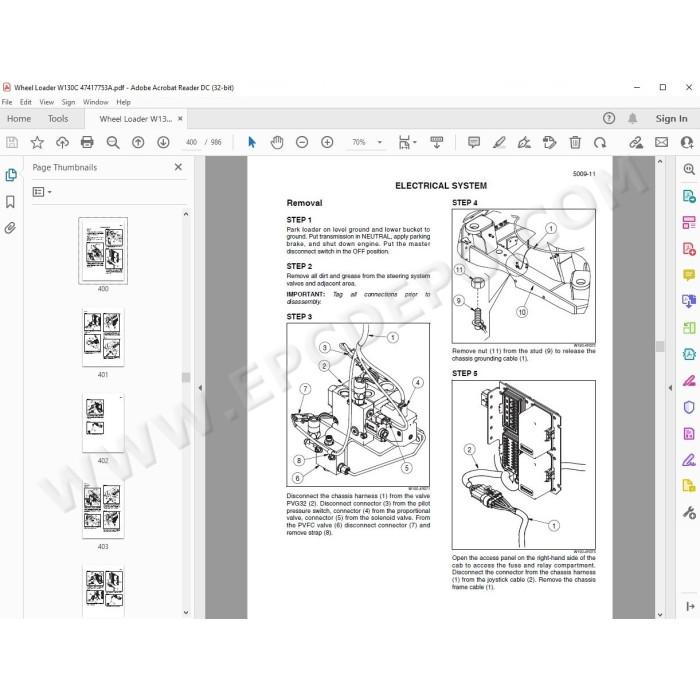This screenshot has width=700, height=700.
Task: Activate the selection arrow tool
Action: point(252,142)
